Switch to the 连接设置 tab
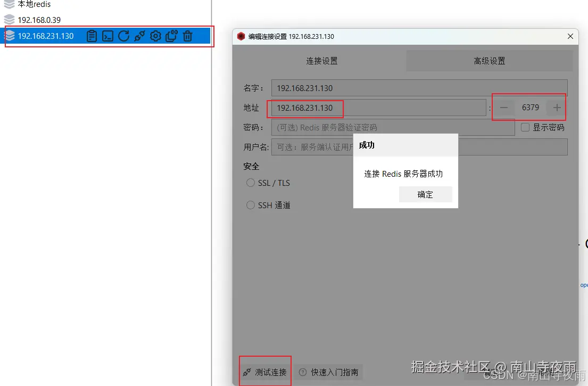The height and width of the screenshot is (386, 588). tap(321, 60)
